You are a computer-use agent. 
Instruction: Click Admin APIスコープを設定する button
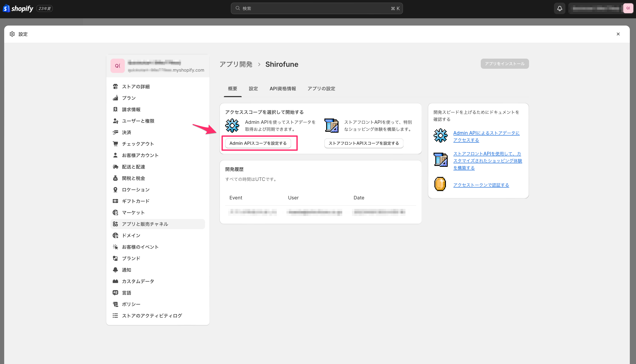tap(258, 143)
